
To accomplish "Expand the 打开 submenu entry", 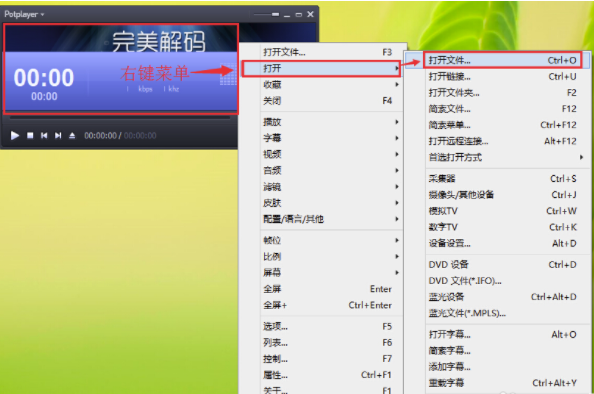I will click(321, 69).
